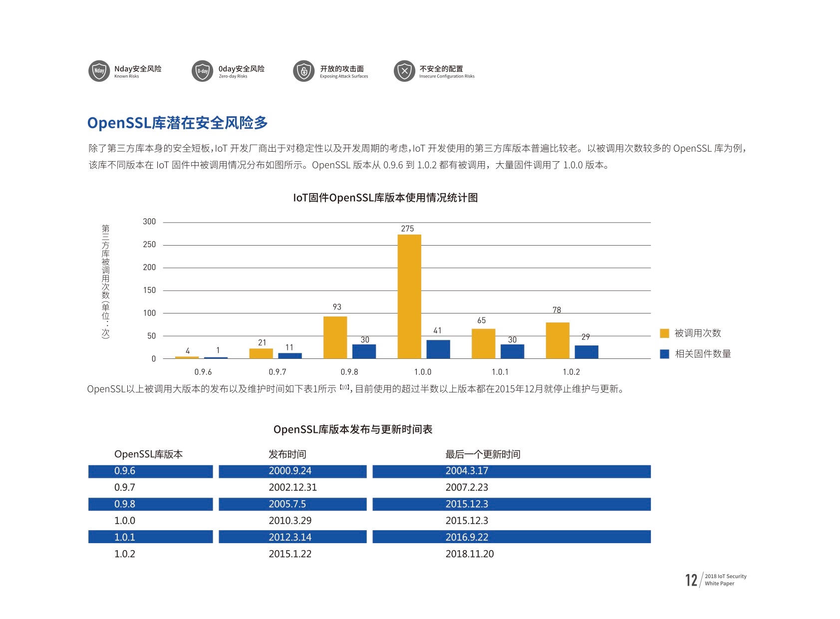
Task: Click the table title 'OpenSSL库版本发布与更新时间表'
Action: point(353,429)
